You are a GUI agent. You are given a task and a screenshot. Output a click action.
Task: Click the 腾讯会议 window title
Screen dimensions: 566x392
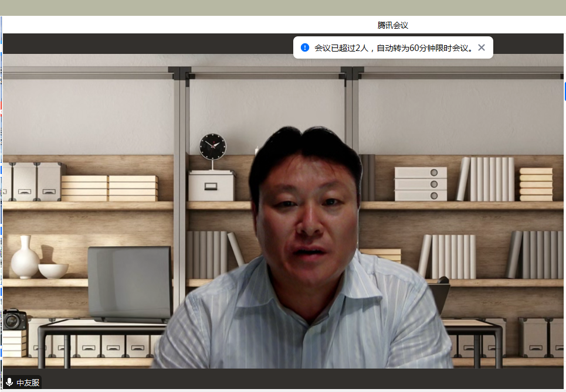[x=392, y=25]
